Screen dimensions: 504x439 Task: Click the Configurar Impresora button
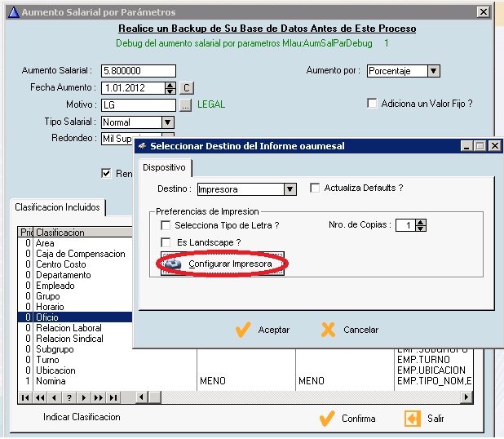click(223, 264)
